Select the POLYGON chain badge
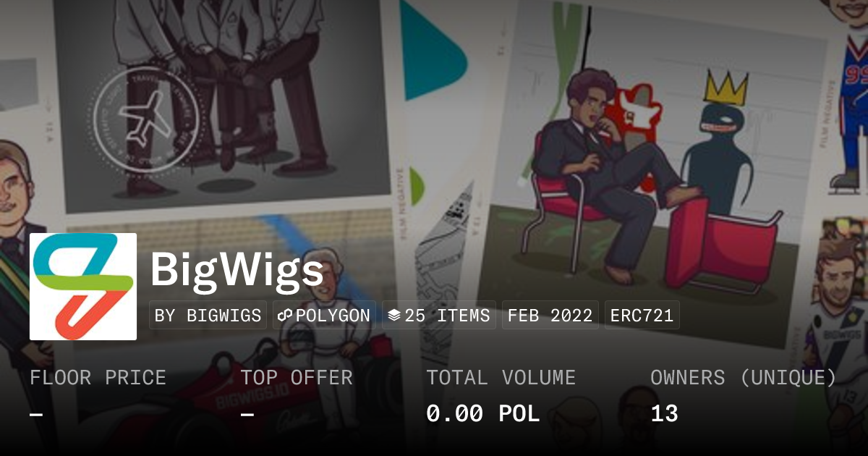The image size is (868, 456). [x=324, y=316]
